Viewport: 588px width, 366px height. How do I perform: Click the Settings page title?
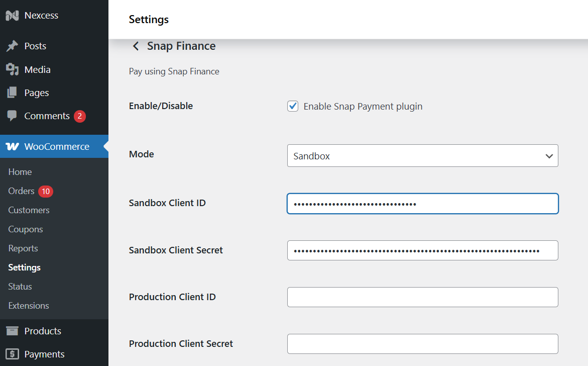149,20
